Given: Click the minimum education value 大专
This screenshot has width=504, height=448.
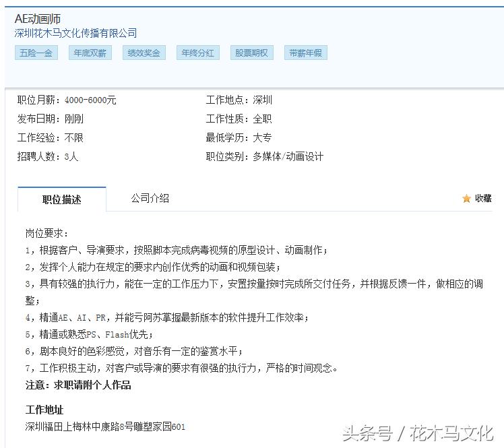Looking at the screenshot, I should point(262,137).
